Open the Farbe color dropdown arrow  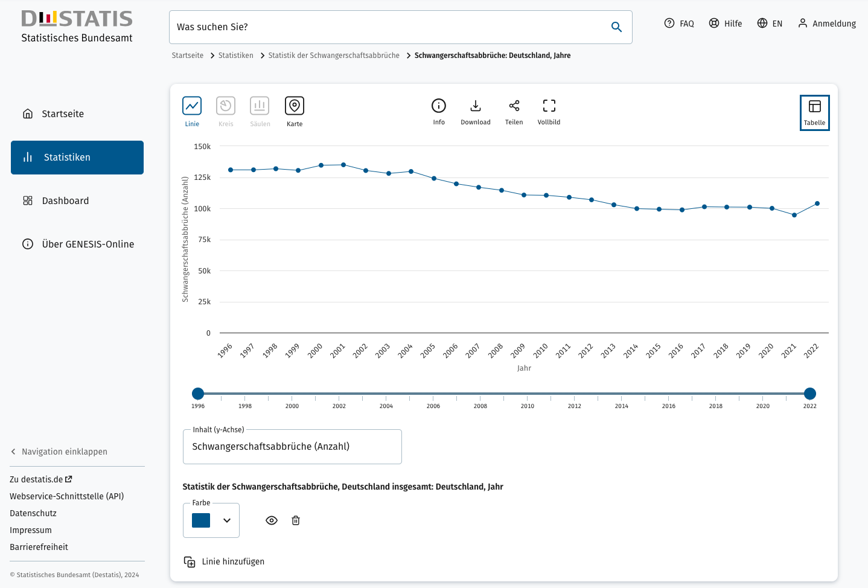pos(227,520)
